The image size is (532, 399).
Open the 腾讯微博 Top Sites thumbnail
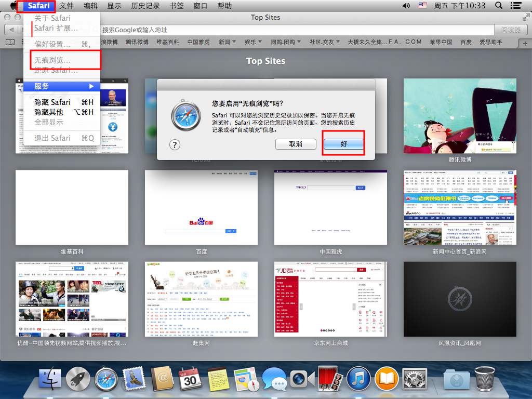click(460, 116)
